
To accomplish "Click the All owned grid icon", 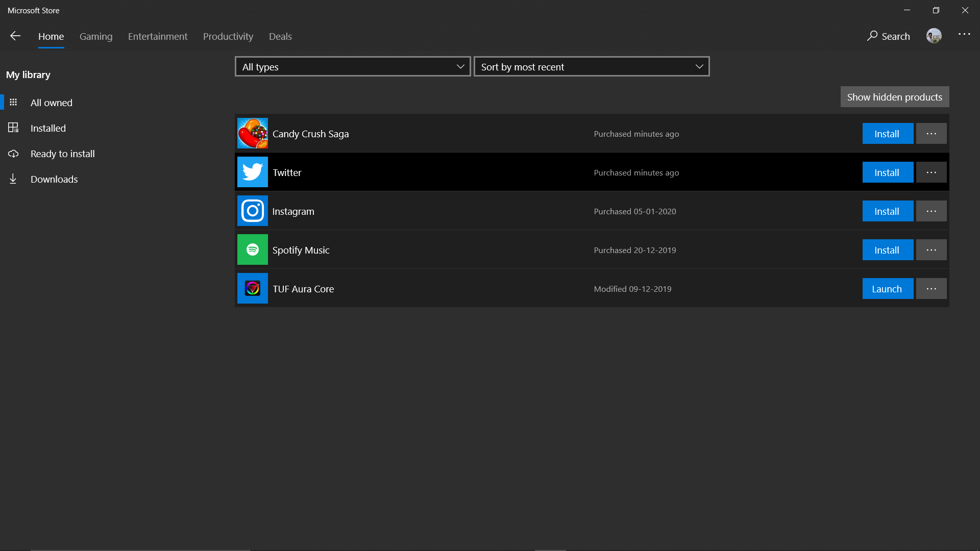I will (13, 103).
